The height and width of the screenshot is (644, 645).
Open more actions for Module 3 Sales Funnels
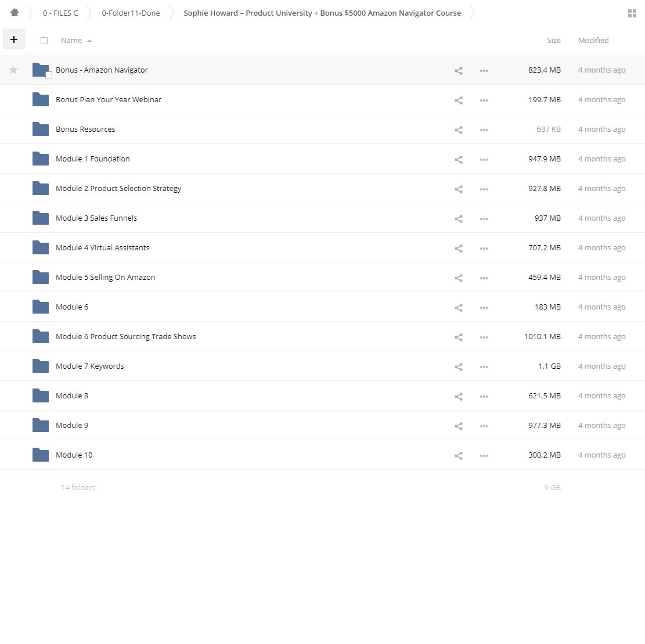(x=484, y=219)
